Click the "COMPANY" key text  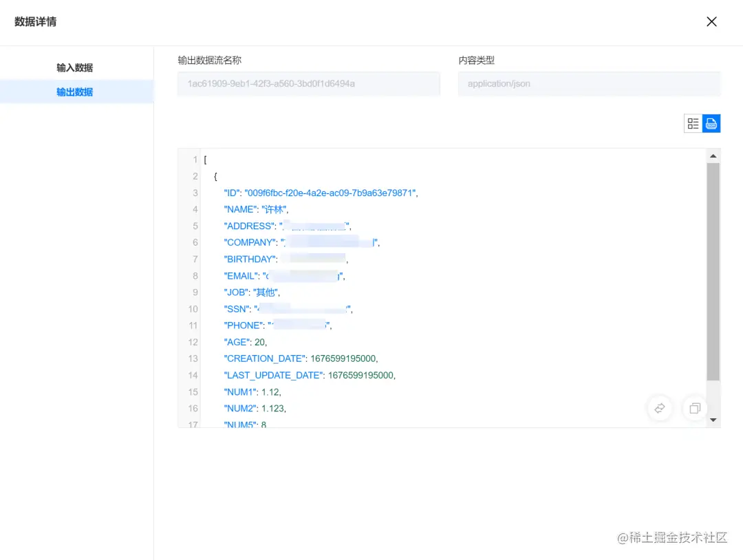coord(250,243)
